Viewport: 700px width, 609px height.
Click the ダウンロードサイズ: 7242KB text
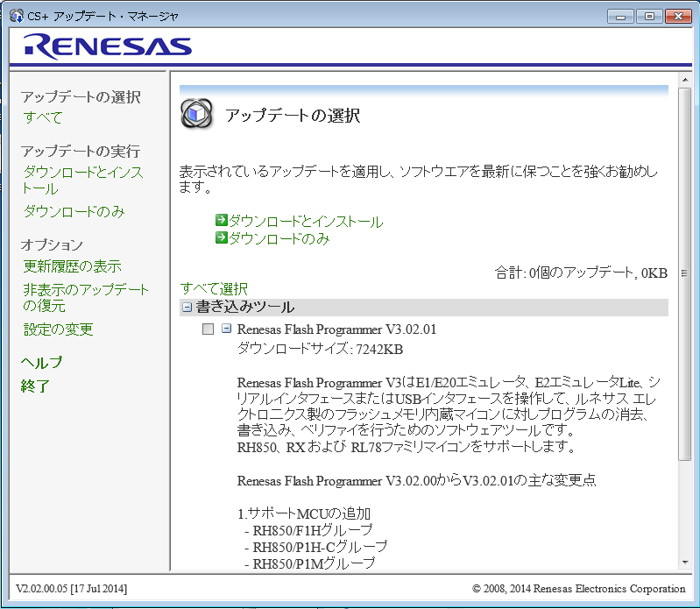(x=320, y=349)
